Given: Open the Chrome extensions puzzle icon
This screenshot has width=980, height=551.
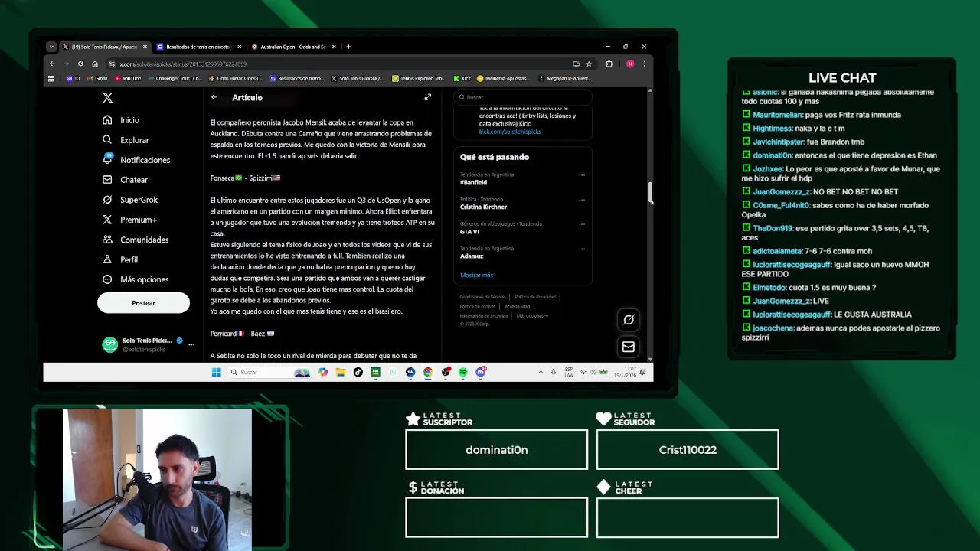Looking at the screenshot, I should (609, 64).
